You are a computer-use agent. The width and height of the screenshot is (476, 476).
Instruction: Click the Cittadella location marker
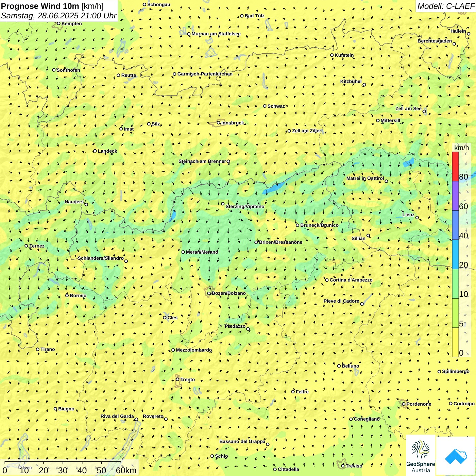[275, 470]
